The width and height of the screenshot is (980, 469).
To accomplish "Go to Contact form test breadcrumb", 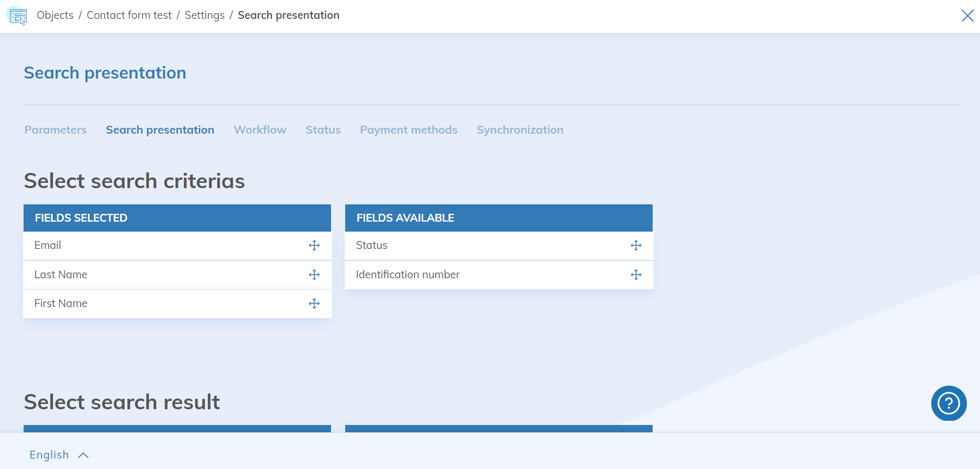I will [x=129, y=15].
